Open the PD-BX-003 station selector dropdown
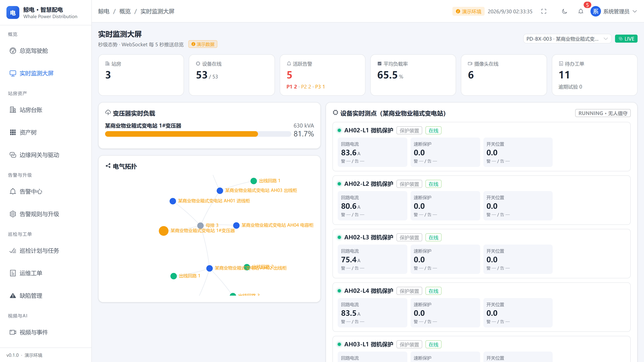The height and width of the screenshot is (362, 644). [567, 39]
